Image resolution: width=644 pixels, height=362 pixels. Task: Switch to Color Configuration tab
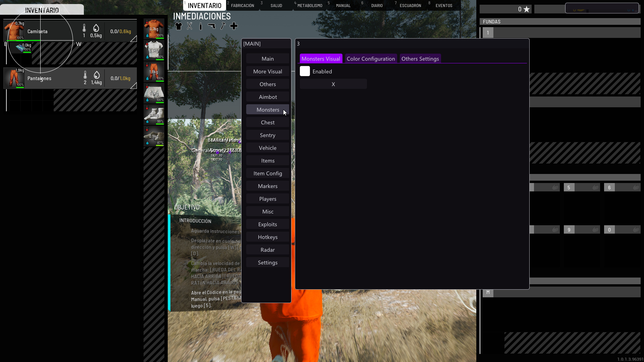tap(371, 59)
